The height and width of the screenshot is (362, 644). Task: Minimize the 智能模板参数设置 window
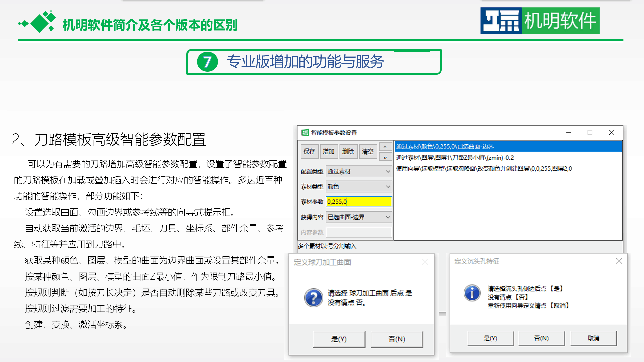coord(569,133)
